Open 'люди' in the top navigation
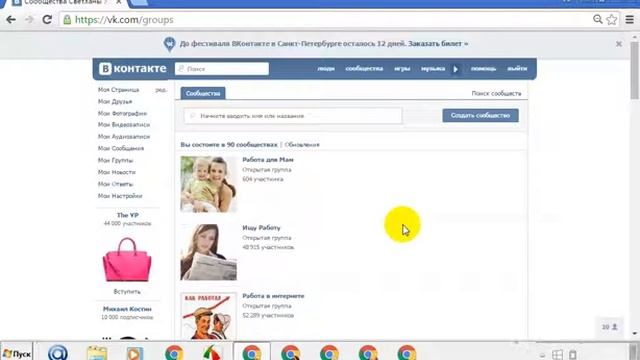640x360 pixels. coord(326,69)
